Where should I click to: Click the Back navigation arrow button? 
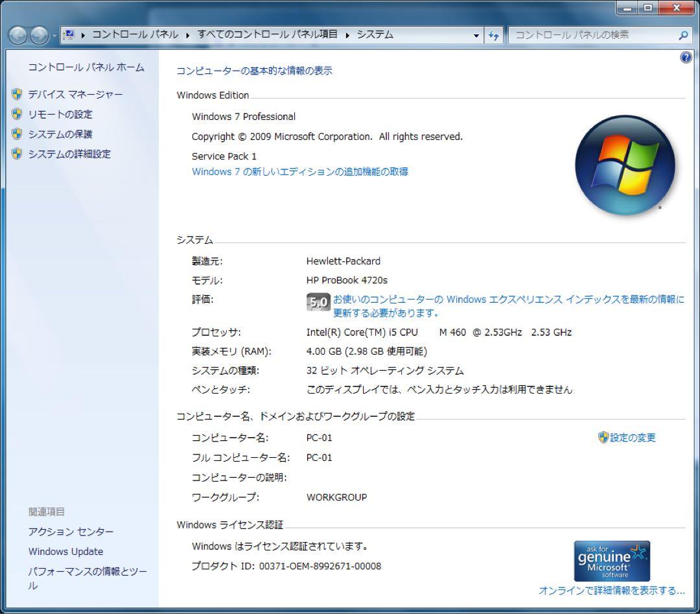[x=18, y=35]
